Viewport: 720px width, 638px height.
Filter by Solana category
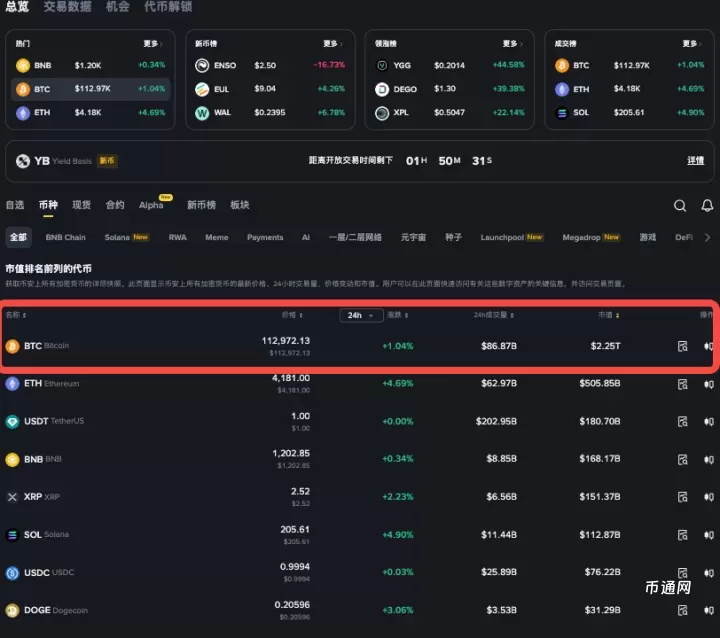click(126, 237)
